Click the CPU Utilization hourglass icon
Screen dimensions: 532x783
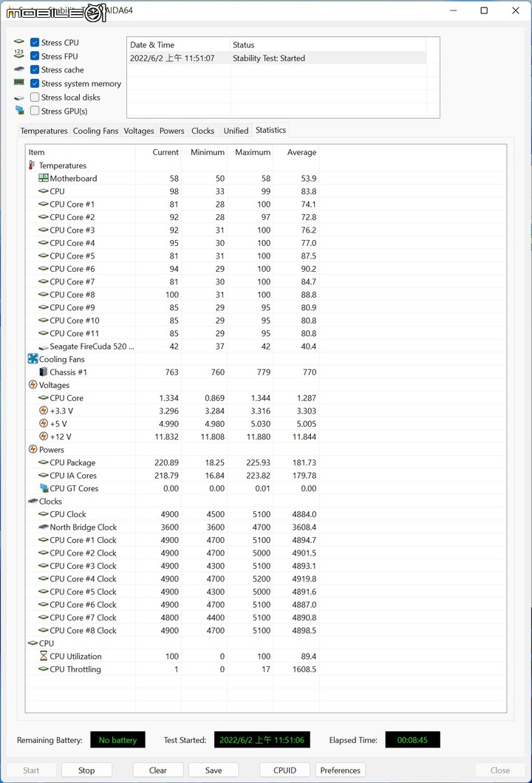click(44, 656)
